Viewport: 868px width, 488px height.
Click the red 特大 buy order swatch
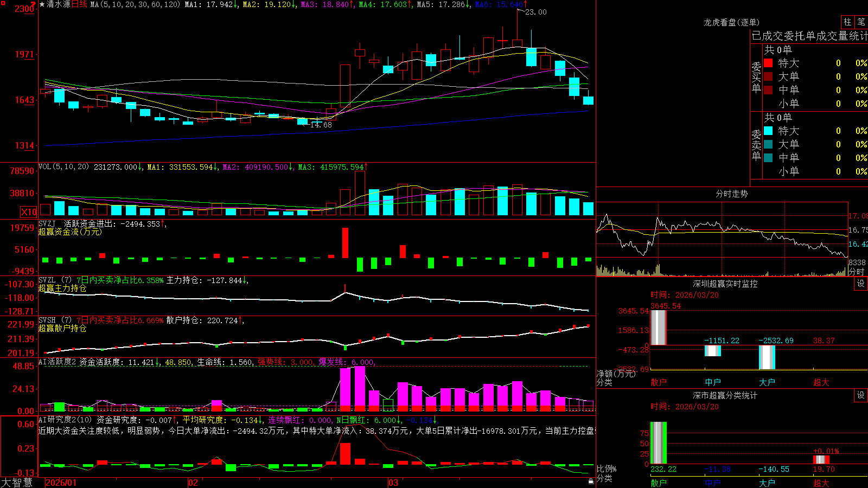pos(768,63)
